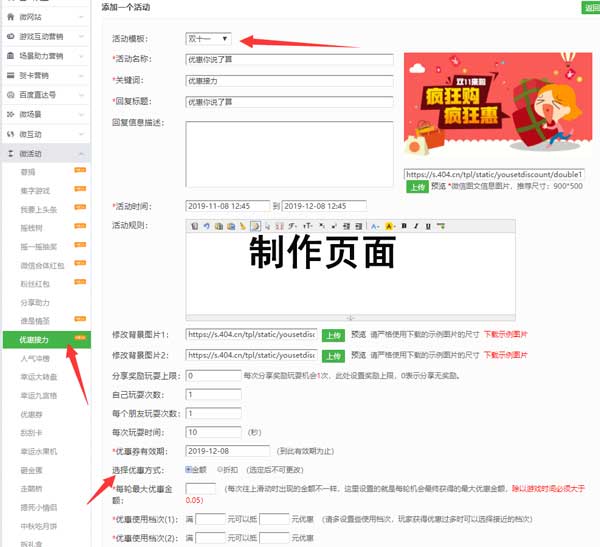The image size is (600, 547).
Task: Toggle underline formatting in the rules editor
Action: click(428, 226)
